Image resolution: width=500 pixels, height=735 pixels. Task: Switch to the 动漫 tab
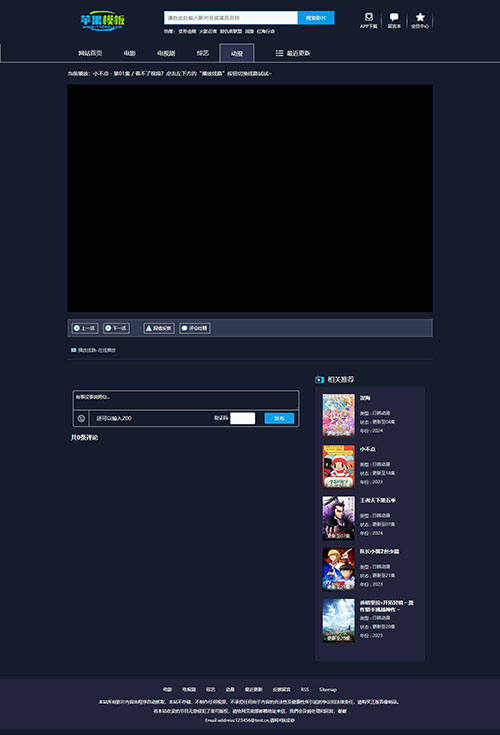coord(237,53)
